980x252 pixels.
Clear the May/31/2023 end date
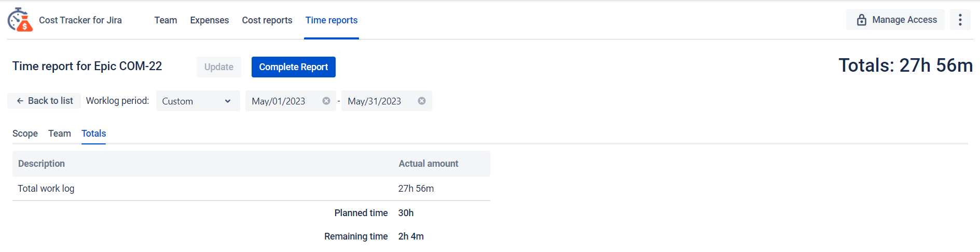pyautogui.click(x=422, y=101)
